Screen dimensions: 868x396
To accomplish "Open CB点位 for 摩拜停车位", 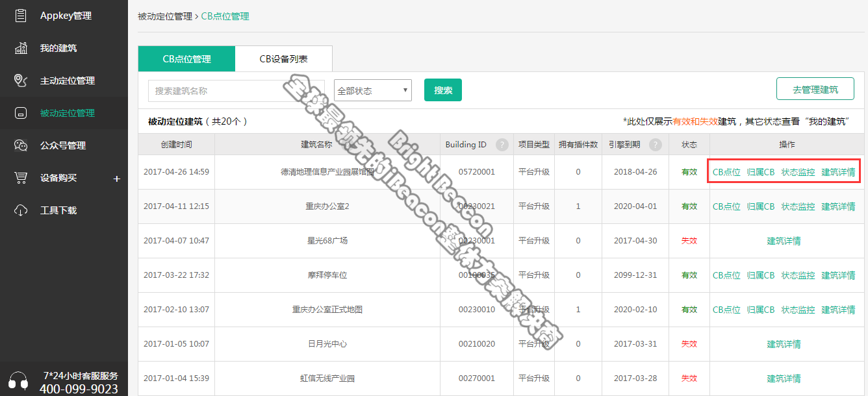I will click(x=726, y=275).
